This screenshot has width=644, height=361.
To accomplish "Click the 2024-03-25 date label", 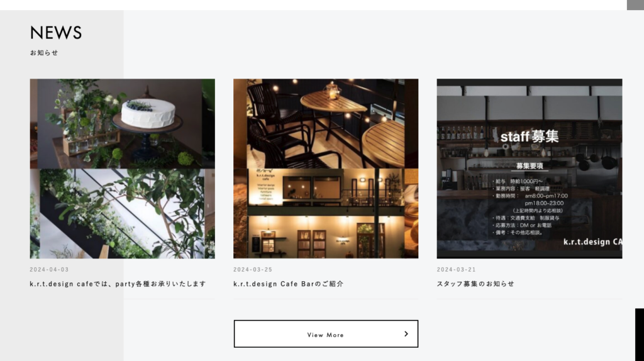I will coord(253,269).
